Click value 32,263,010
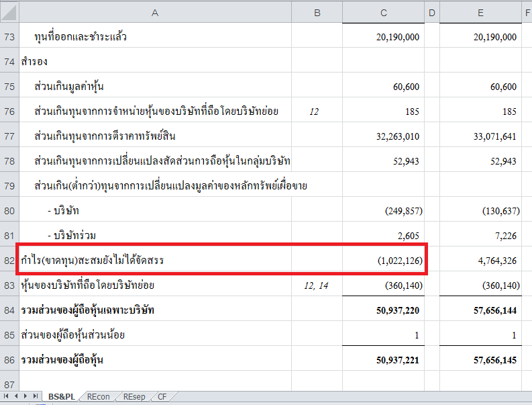This screenshot has height=405, width=532. pyautogui.click(x=398, y=136)
